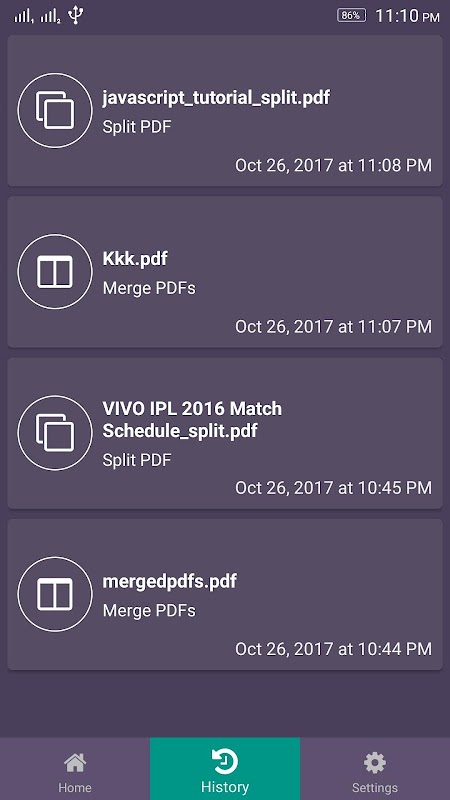The image size is (450, 800).
Task: Switch to the Home tab
Action: [x=75, y=768]
